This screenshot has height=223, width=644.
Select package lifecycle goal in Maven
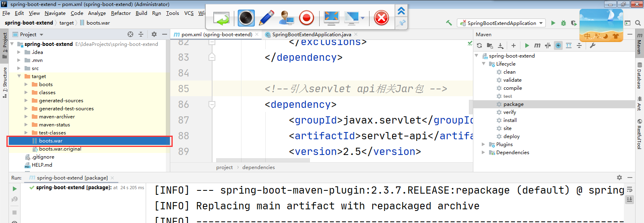pos(513,104)
